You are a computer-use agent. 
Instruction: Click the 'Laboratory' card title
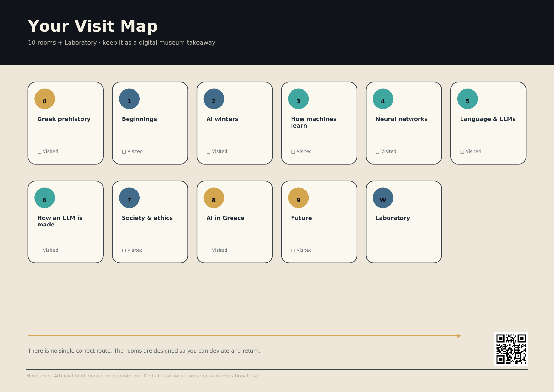pos(393,218)
